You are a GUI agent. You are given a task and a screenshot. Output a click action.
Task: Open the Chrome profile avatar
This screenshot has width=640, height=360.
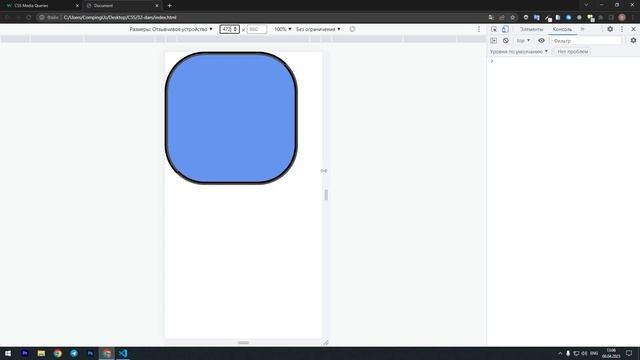[622, 18]
